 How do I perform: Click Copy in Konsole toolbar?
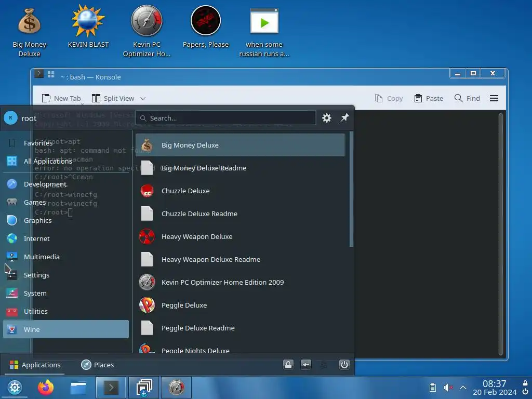click(x=389, y=98)
